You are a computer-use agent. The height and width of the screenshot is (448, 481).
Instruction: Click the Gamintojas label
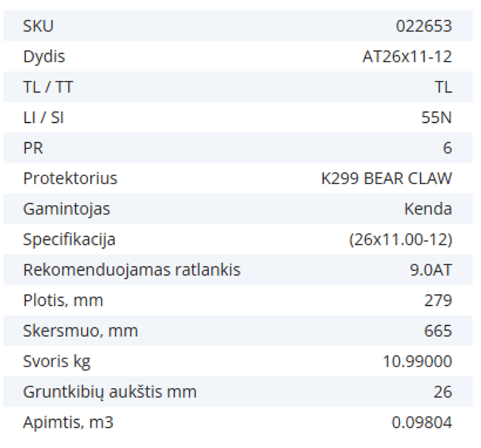coord(66,209)
